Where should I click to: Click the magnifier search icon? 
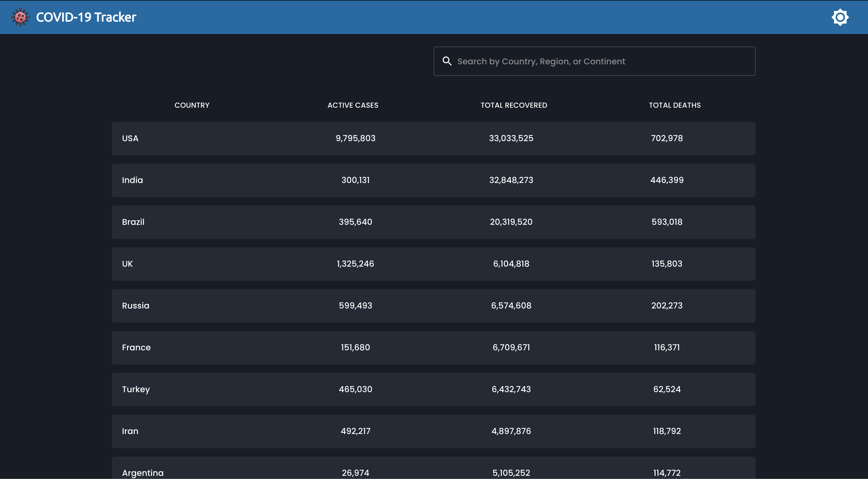(x=447, y=61)
